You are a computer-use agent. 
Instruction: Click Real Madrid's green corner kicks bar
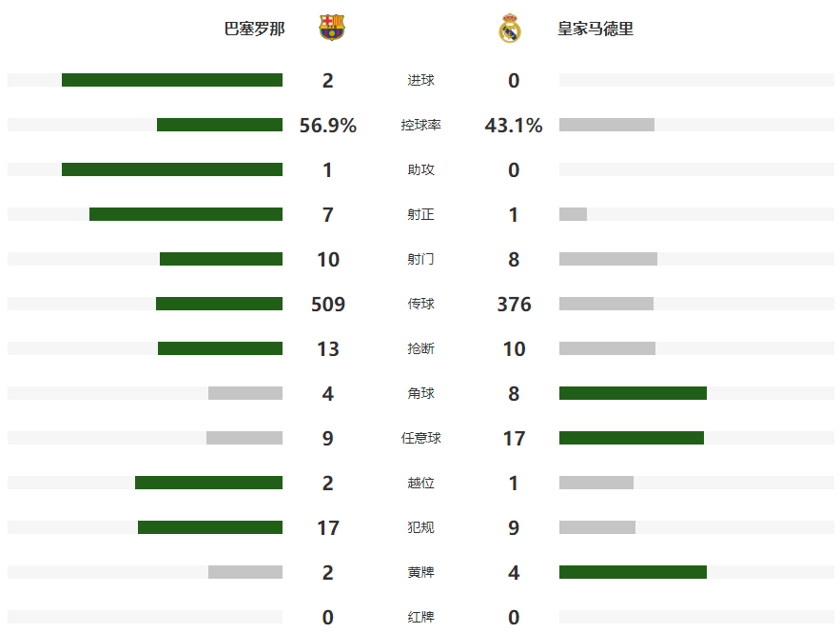click(x=633, y=393)
